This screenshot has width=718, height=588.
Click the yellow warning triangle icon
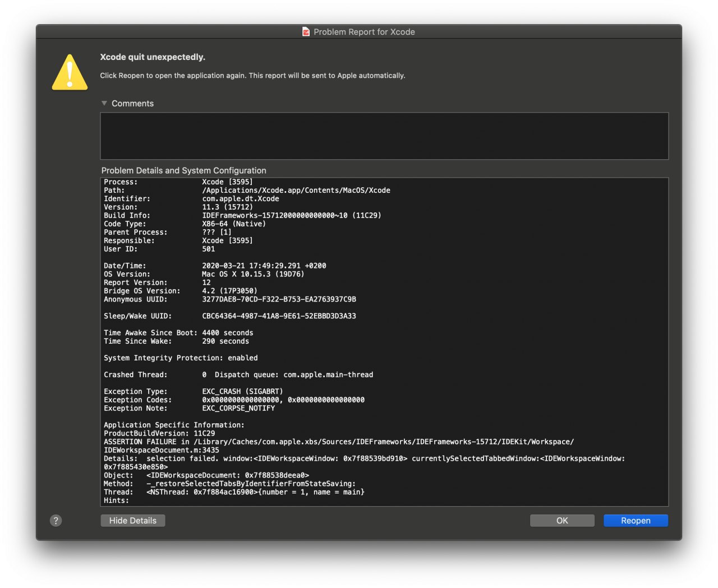pos(70,72)
